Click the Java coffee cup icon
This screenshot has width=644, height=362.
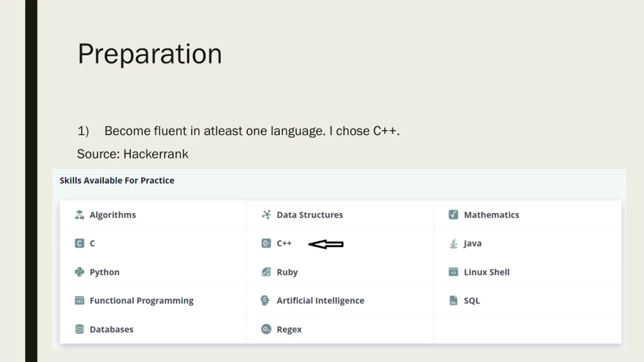(x=453, y=243)
